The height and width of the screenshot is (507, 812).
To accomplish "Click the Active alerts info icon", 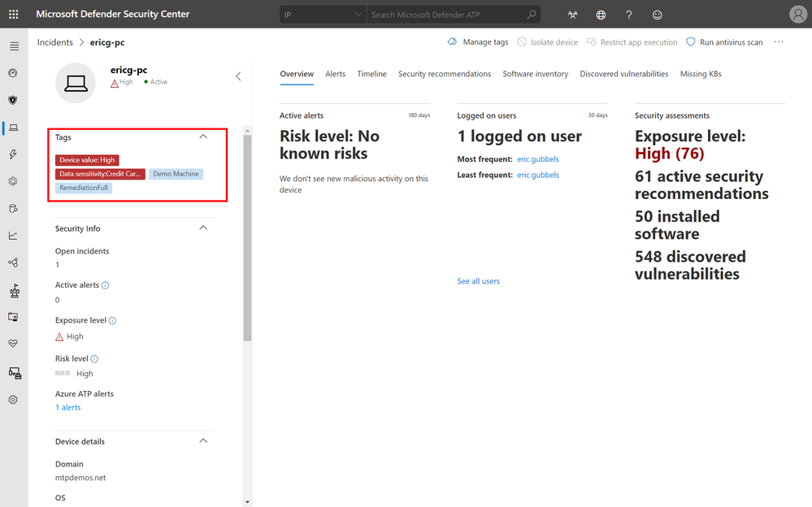I will (x=105, y=285).
